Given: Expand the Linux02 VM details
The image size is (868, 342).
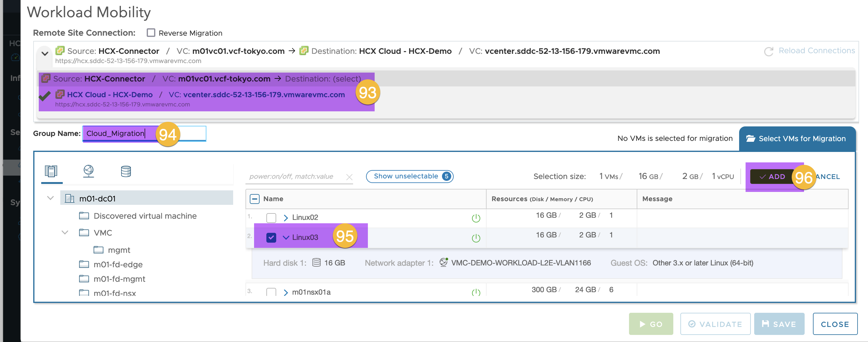Looking at the screenshot, I should click(286, 218).
